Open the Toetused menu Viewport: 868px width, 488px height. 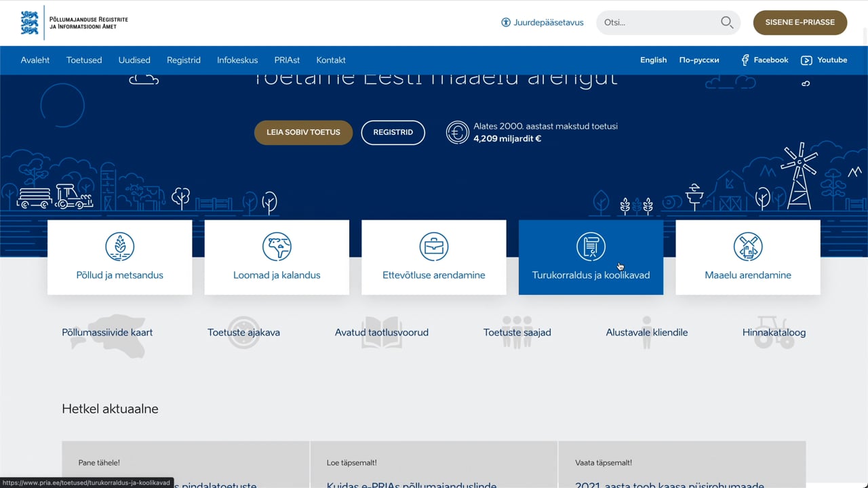(x=84, y=60)
